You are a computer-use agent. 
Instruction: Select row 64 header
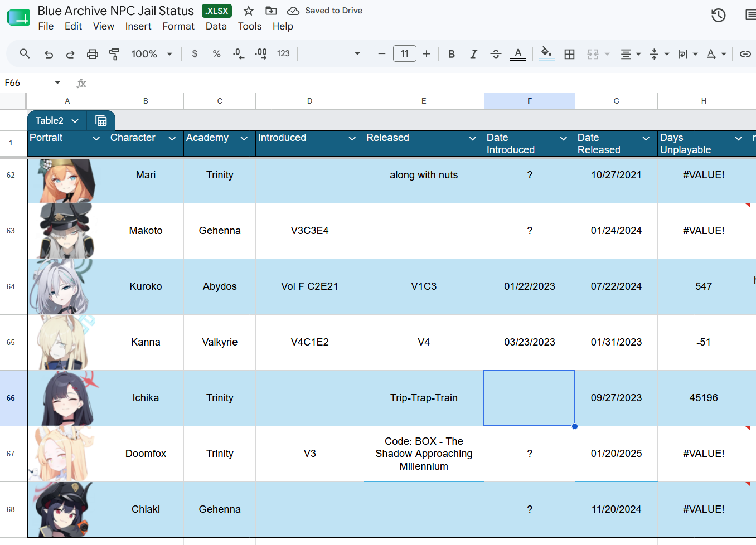click(11, 286)
